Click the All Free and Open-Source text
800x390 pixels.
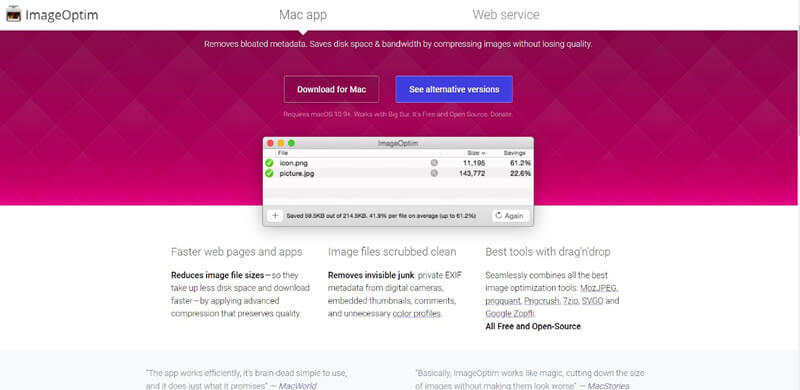(x=533, y=326)
